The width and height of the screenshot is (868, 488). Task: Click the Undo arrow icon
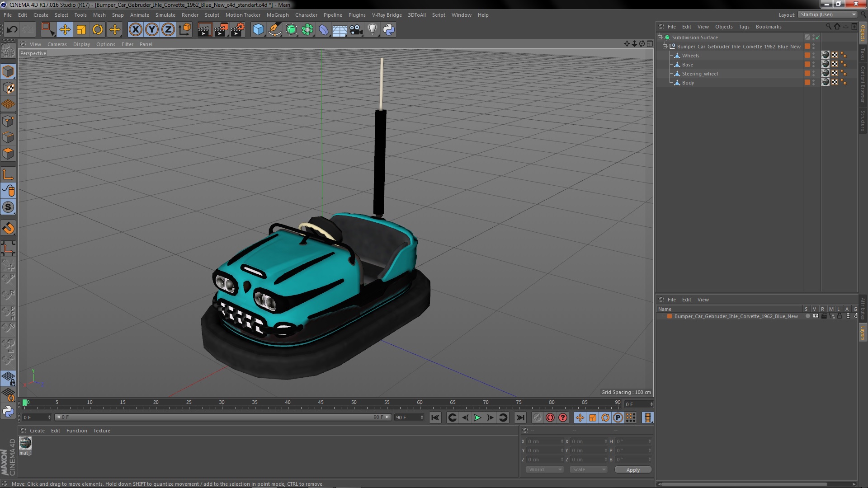tap(12, 30)
